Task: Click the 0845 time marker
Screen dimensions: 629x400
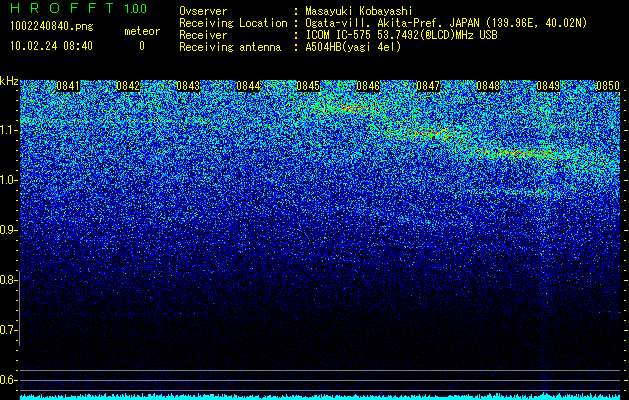Action: (x=308, y=86)
